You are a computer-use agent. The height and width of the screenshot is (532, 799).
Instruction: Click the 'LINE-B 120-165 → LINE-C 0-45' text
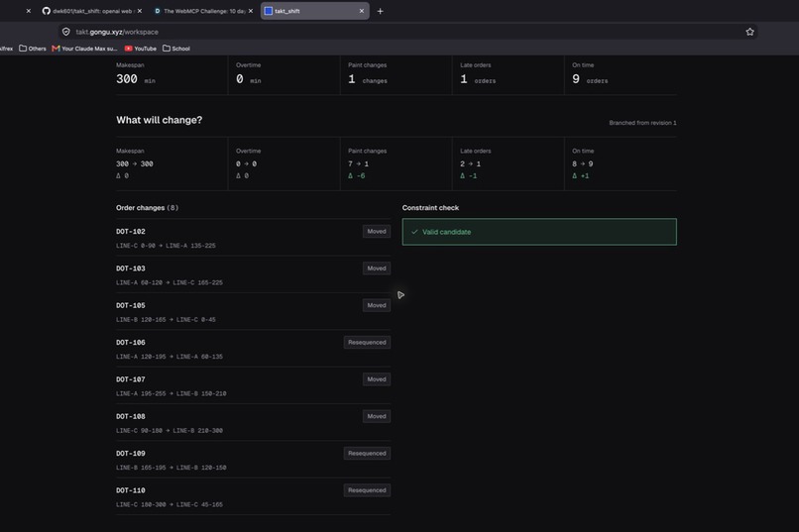point(166,320)
